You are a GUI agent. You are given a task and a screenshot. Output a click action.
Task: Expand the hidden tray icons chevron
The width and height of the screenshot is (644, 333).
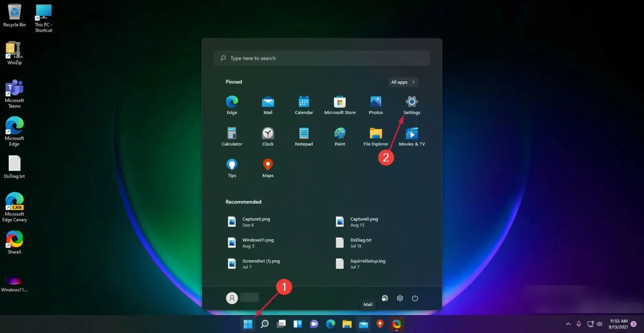pos(568,324)
